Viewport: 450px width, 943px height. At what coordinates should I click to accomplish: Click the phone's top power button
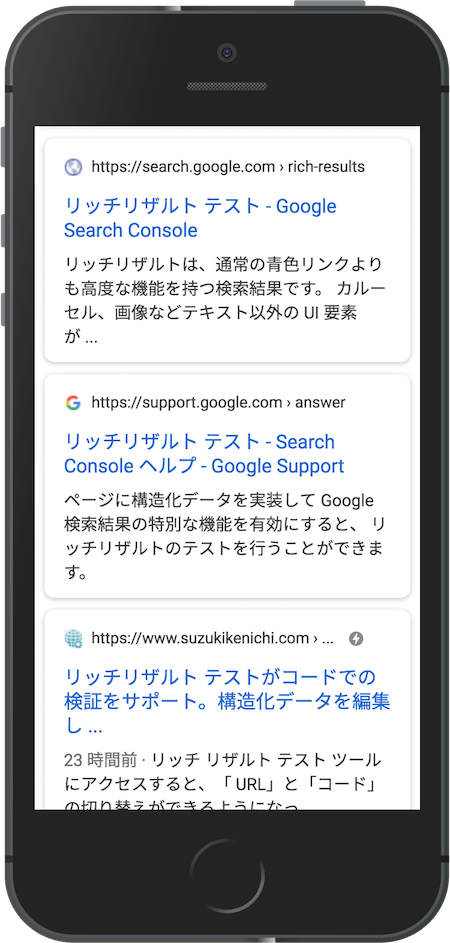pyautogui.click(x=329, y=4)
